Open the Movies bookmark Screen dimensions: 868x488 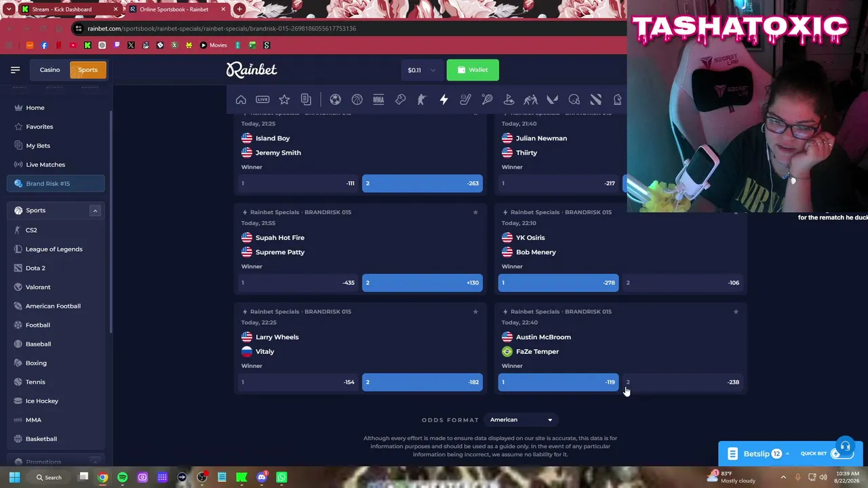(x=214, y=45)
